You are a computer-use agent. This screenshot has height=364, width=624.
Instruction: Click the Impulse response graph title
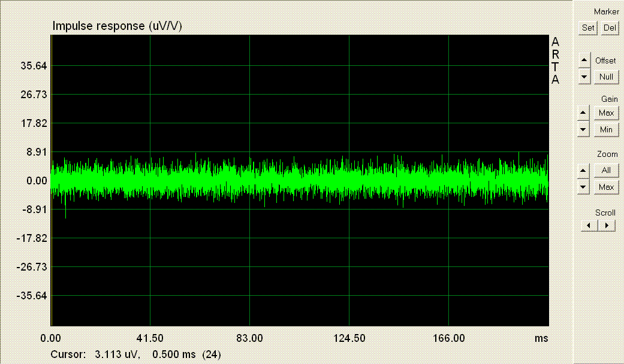coord(117,26)
